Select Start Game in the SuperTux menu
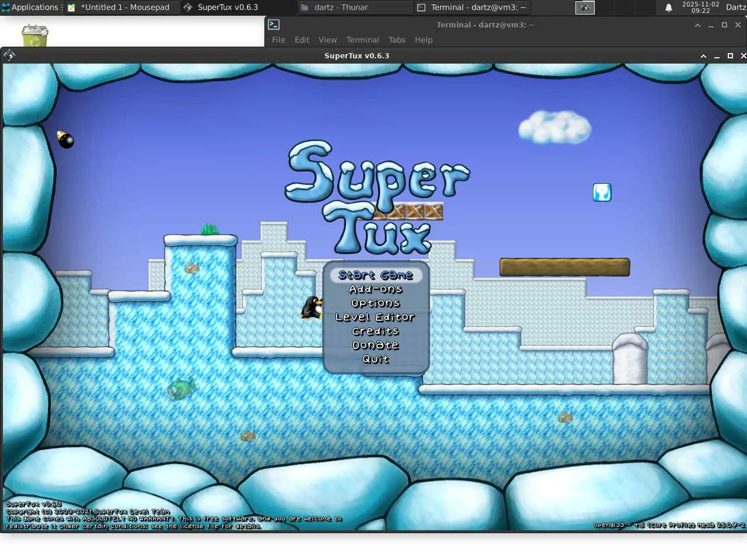Image resolution: width=747 pixels, height=560 pixels. [x=376, y=275]
